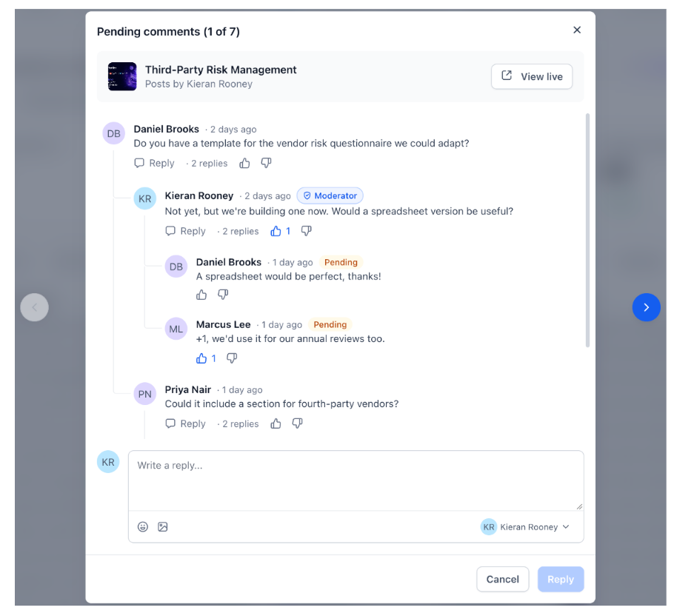The height and width of the screenshot is (616, 674).
Task: Click the View live button
Action: pyautogui.click(x=532, y=76)
